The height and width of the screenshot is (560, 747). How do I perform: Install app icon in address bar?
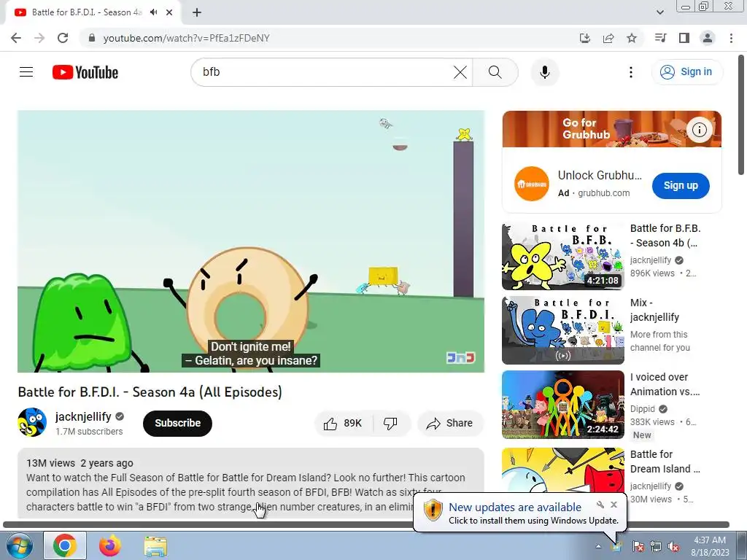click(584, 38)
